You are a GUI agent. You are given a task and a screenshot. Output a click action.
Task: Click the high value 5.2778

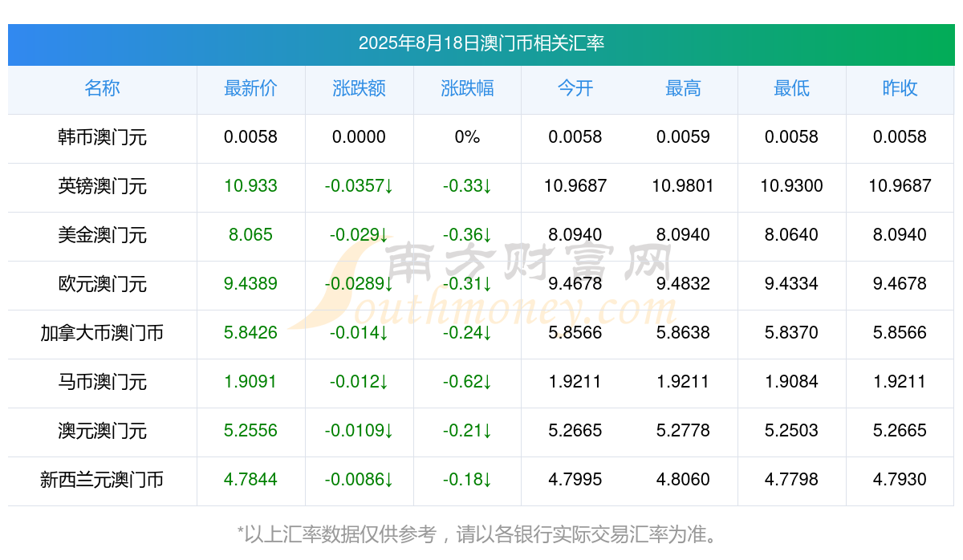(x=683, y=431)
